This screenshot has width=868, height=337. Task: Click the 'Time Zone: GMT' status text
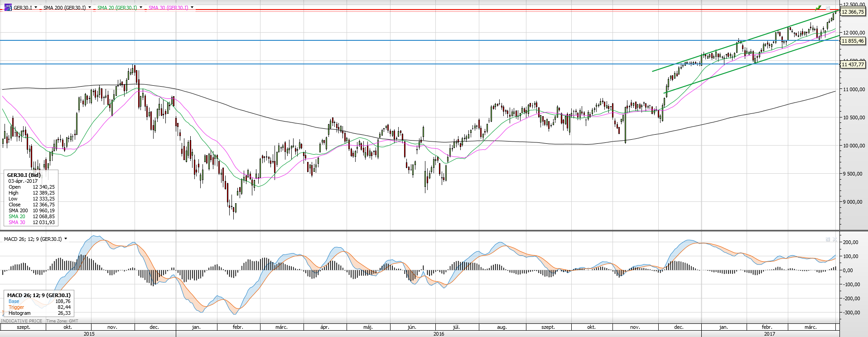tap(62, 321)
